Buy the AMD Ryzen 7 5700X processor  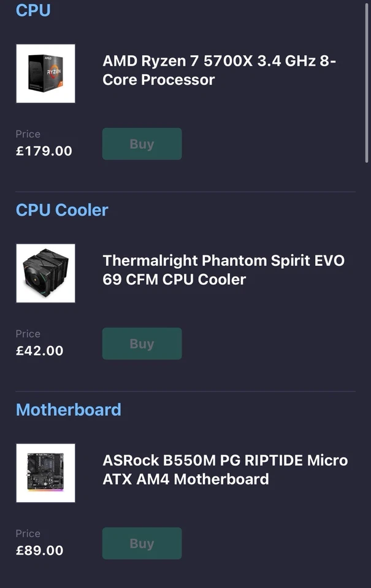tap(142, 144)
